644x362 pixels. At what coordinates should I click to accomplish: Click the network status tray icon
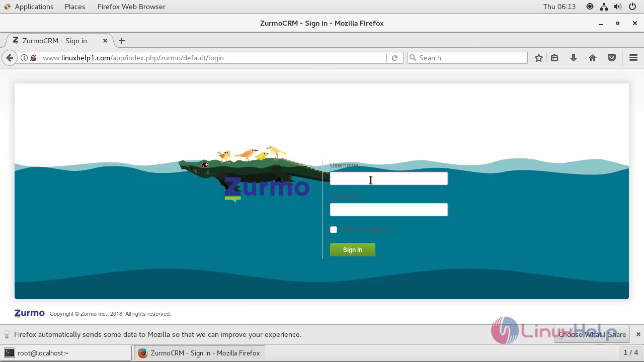(604, 7)
